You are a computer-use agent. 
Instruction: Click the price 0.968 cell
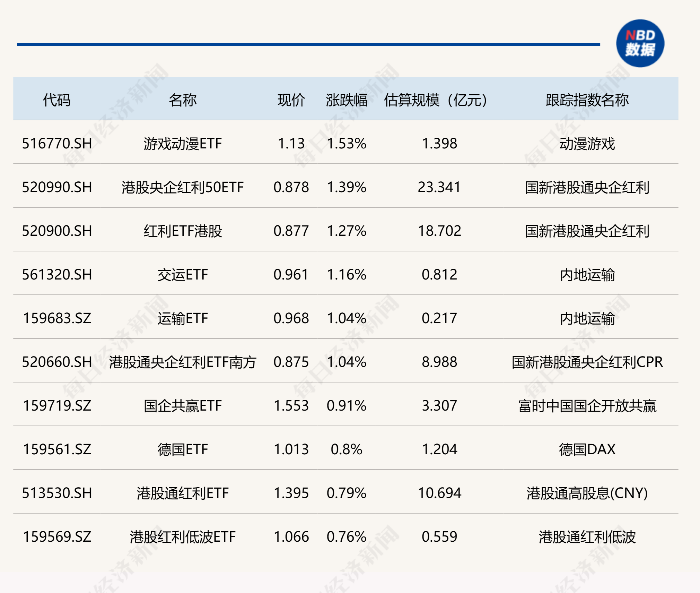coord(291,318)
